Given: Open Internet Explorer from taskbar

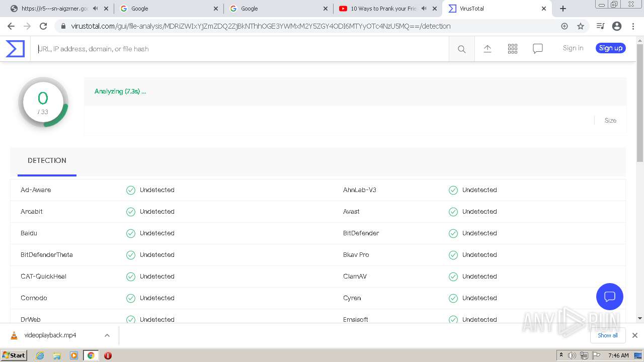Looking at the screenshot, I should pyautogui.click(x=40, y=355).
